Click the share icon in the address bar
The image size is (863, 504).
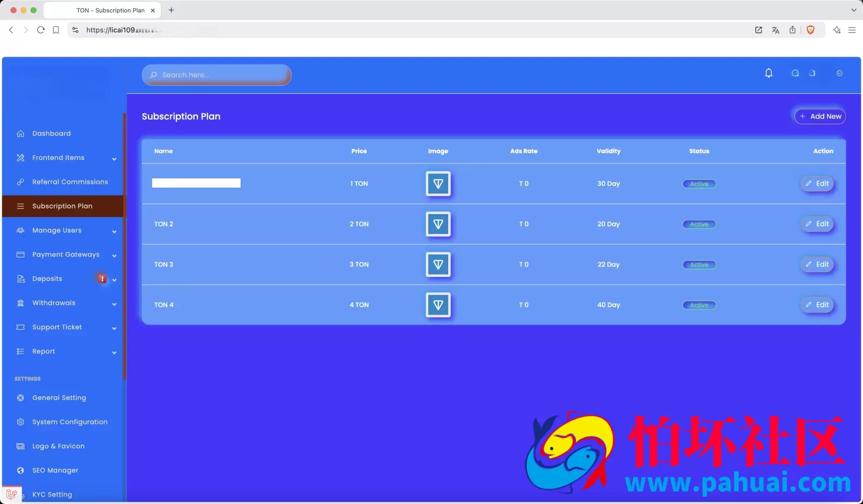(x=792, y=30)
